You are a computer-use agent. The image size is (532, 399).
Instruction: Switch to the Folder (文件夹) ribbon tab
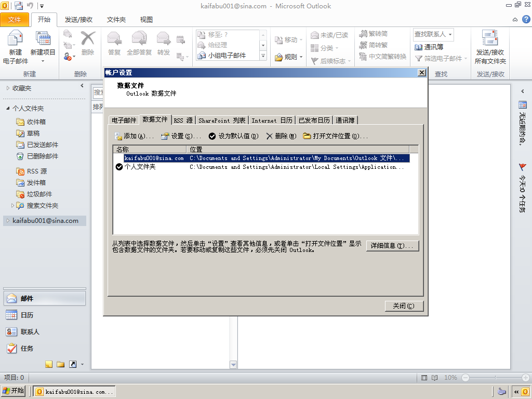(x=116, y=20)
